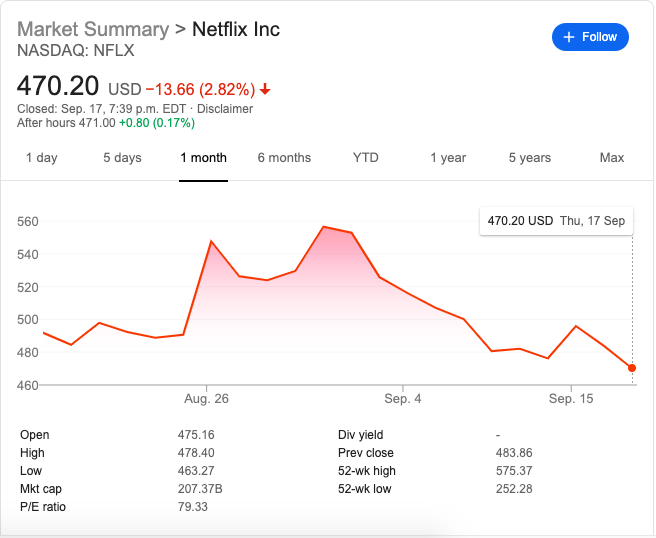Switch chart to YTD view
This screenshot has width=656, height=538.
pos(366,158)
